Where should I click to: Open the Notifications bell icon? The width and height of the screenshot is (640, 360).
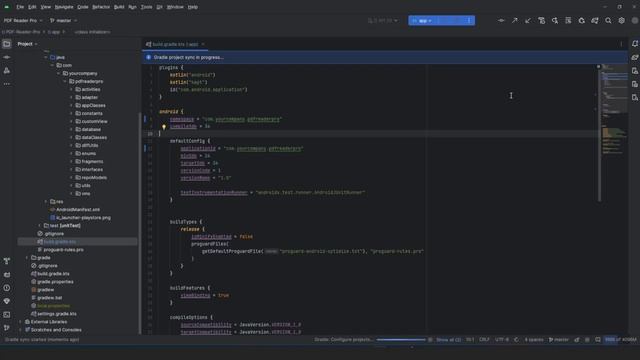tap(635, 44)
